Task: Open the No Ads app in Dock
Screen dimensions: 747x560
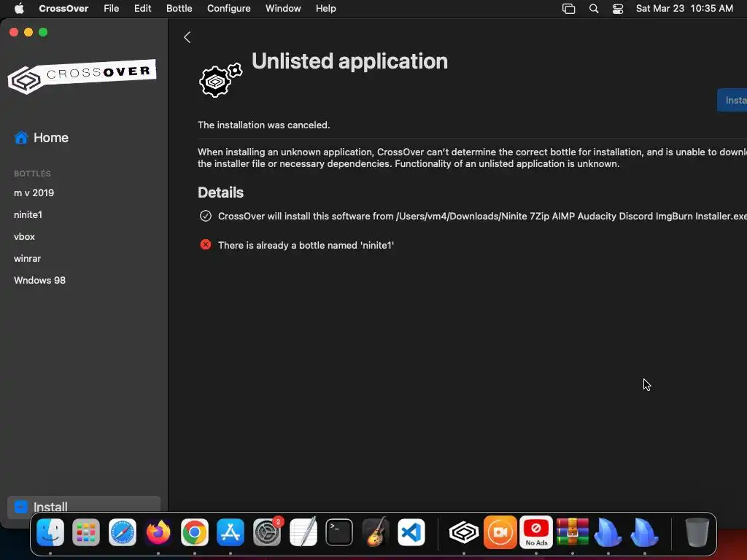Action: click(536, 532)
